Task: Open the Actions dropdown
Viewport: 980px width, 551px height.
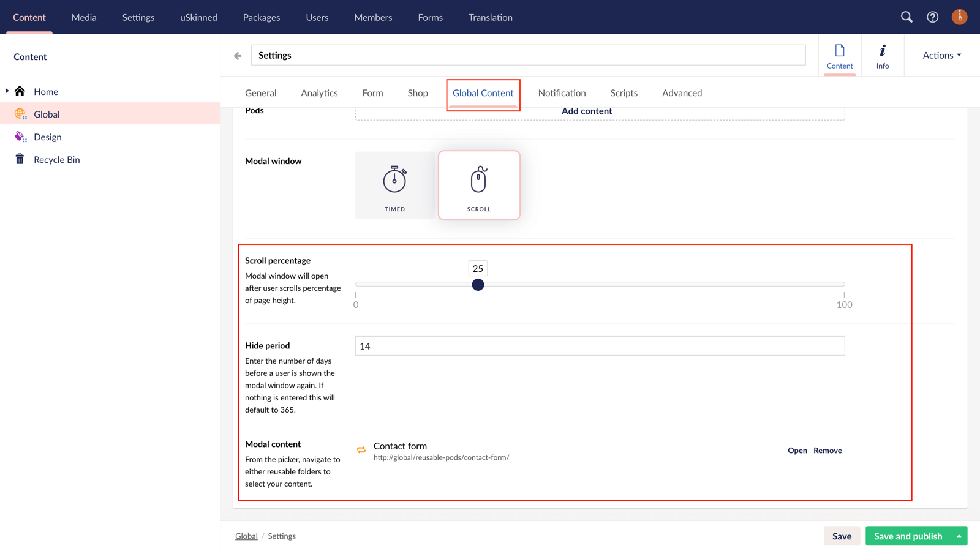Action: [x=940, y=55]
